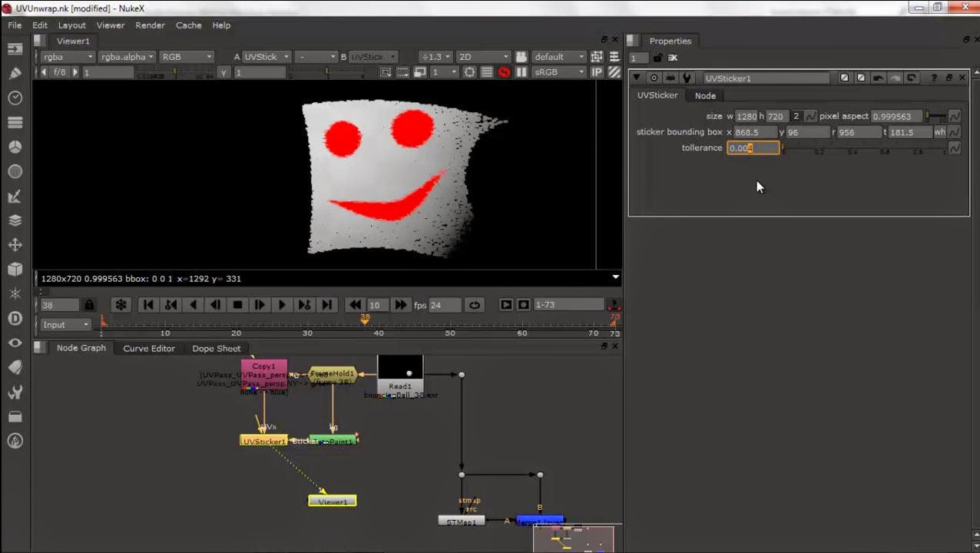Click the red pause-updating icon in viewer
Viewport: 980px width, 553px height.
pyautogui.click(x=504, y=72)
